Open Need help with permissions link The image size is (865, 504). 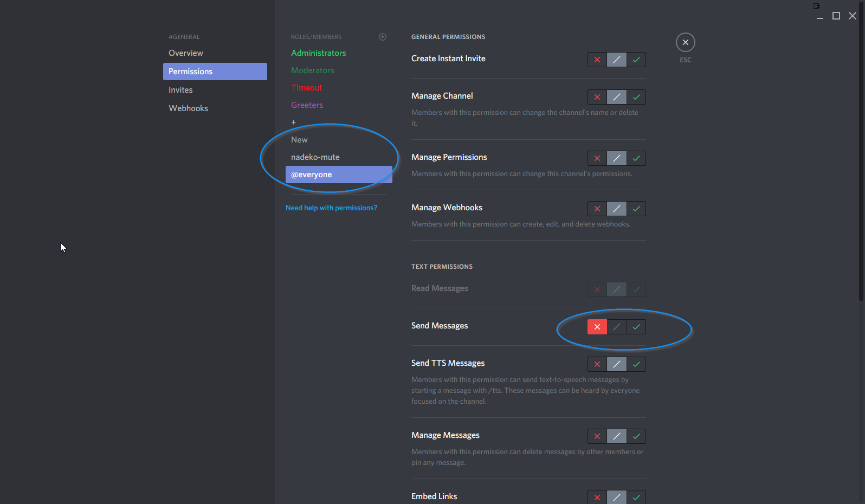(331, 208)
